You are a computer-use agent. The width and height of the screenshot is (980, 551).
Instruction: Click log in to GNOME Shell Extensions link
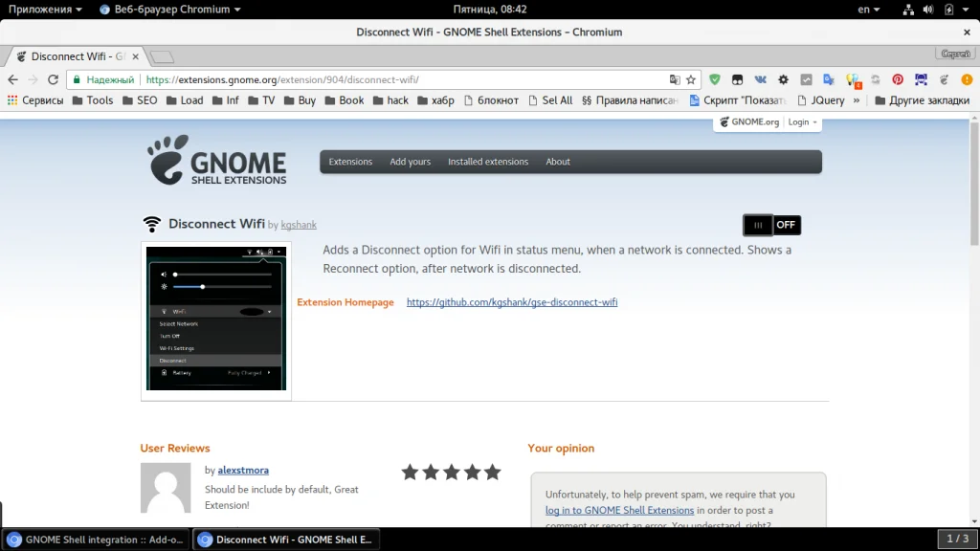619,510
